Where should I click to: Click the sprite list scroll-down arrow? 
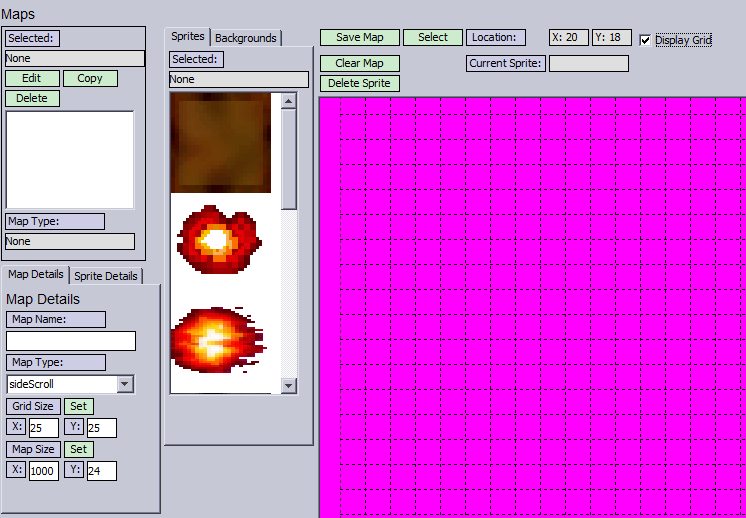[289, 385]
